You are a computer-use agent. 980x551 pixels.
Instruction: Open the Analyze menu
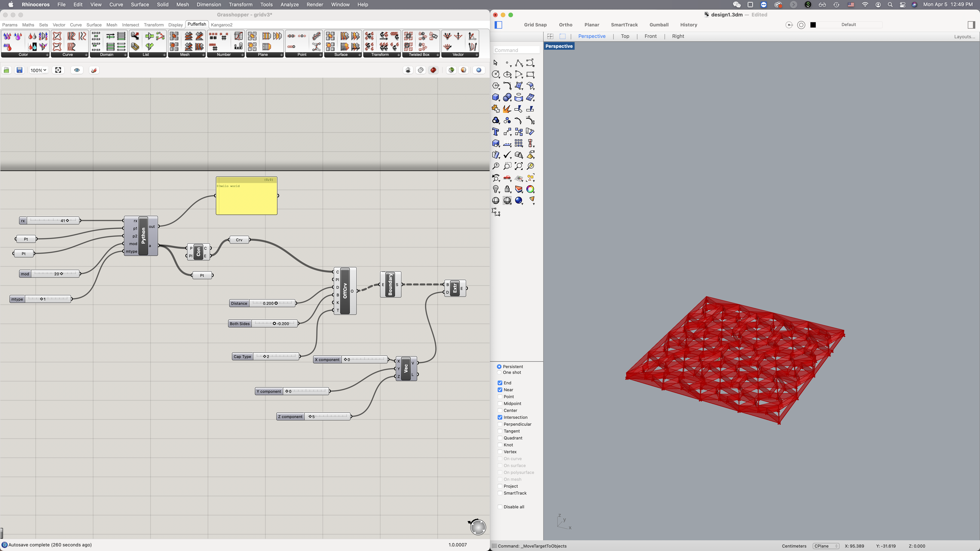pos(289,5)
